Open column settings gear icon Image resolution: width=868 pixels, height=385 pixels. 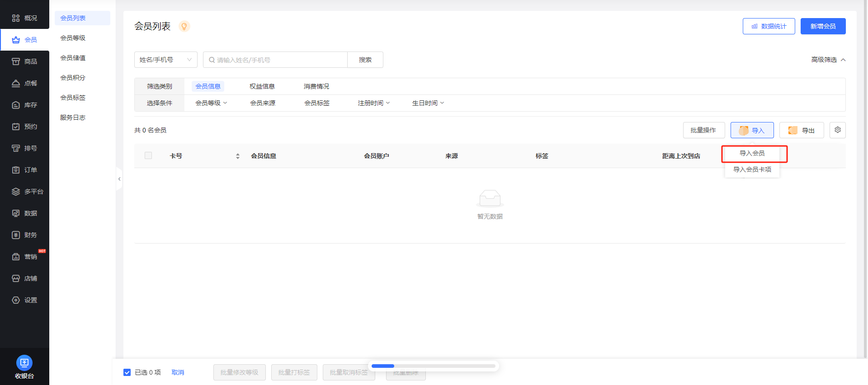coord(837,130)
